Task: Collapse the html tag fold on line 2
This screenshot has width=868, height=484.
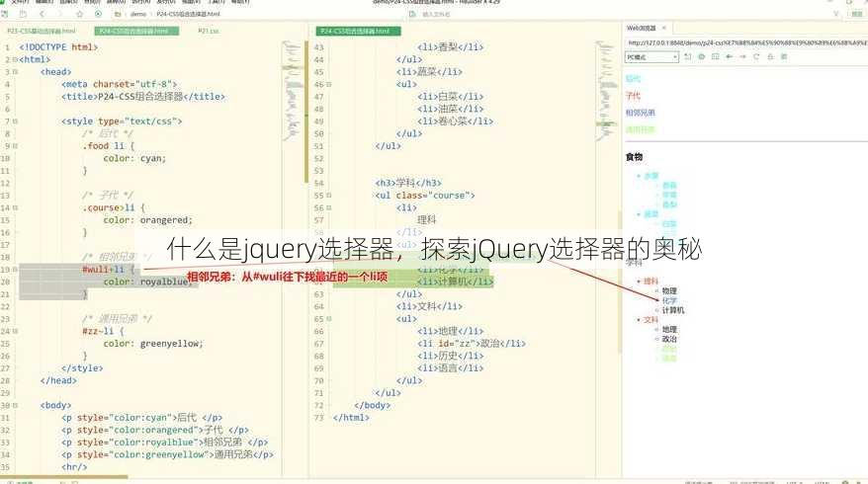Action: 16,59
